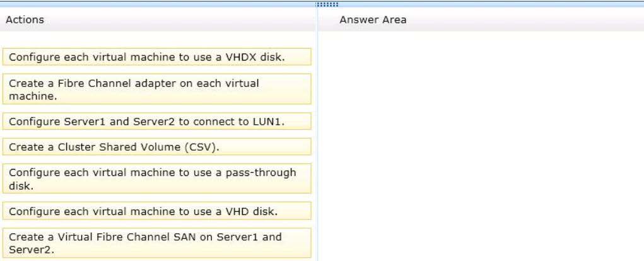Pick the Cluster Shared Volume action
Viewport: 644px width, 261px height.
pos(156,146)
